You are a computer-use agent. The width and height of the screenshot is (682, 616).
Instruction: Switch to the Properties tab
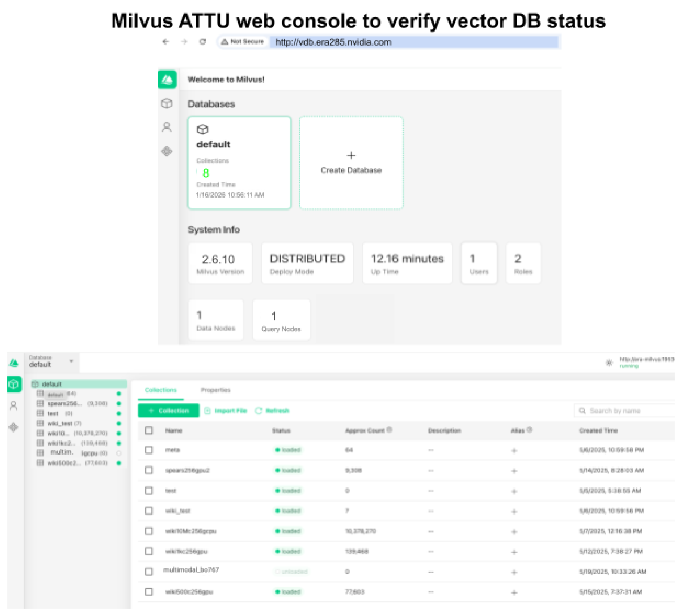pos(216,390)
